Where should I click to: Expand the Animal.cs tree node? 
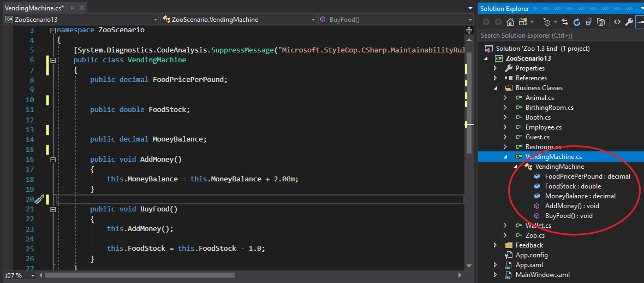(505, 98)
